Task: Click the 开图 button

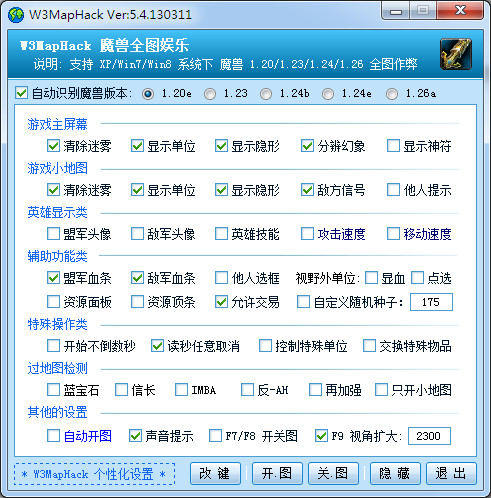Action: (x=277, y=473)
